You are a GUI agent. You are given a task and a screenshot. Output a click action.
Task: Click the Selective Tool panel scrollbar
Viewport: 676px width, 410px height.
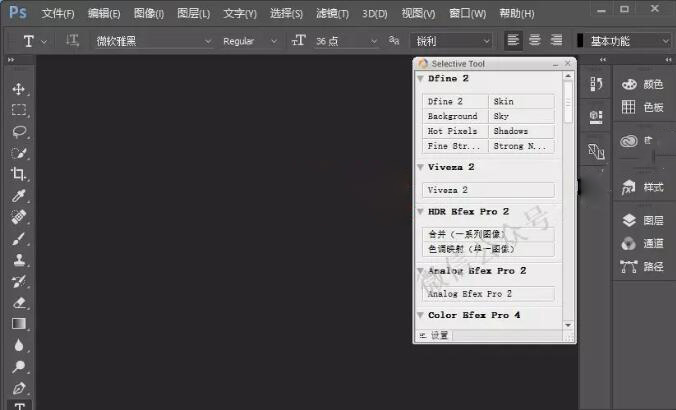[x=568, y=100]
